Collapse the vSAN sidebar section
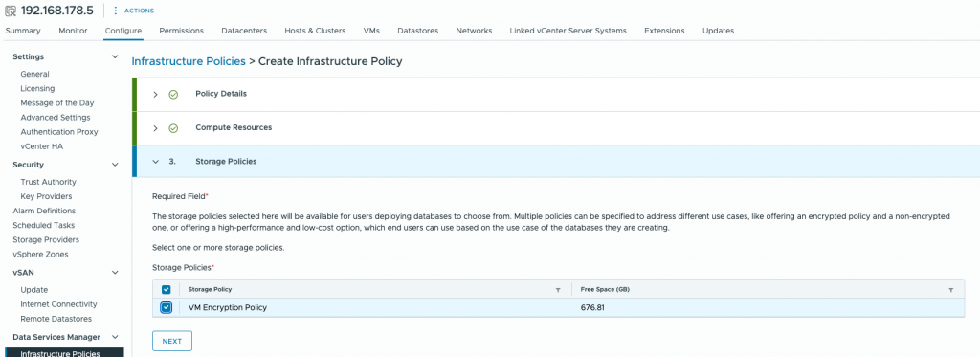The height and width of the screenshot is (357, 980). coord(115,273)
